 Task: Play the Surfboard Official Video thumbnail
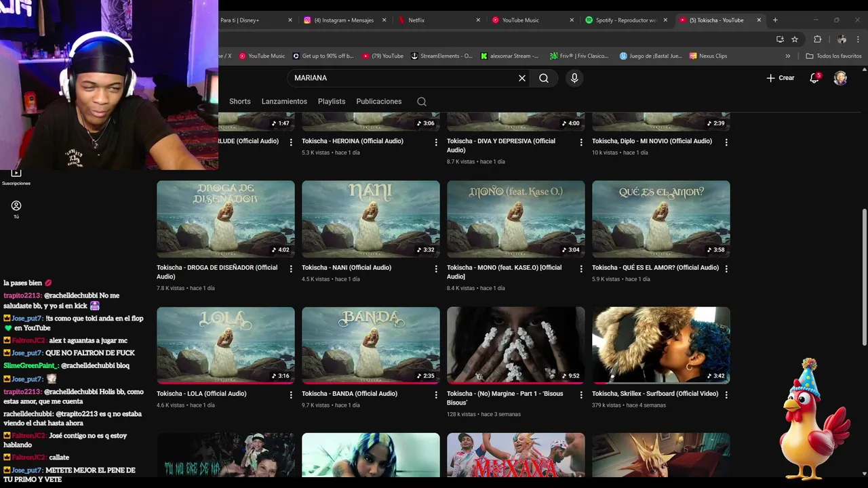click(661, 346)
